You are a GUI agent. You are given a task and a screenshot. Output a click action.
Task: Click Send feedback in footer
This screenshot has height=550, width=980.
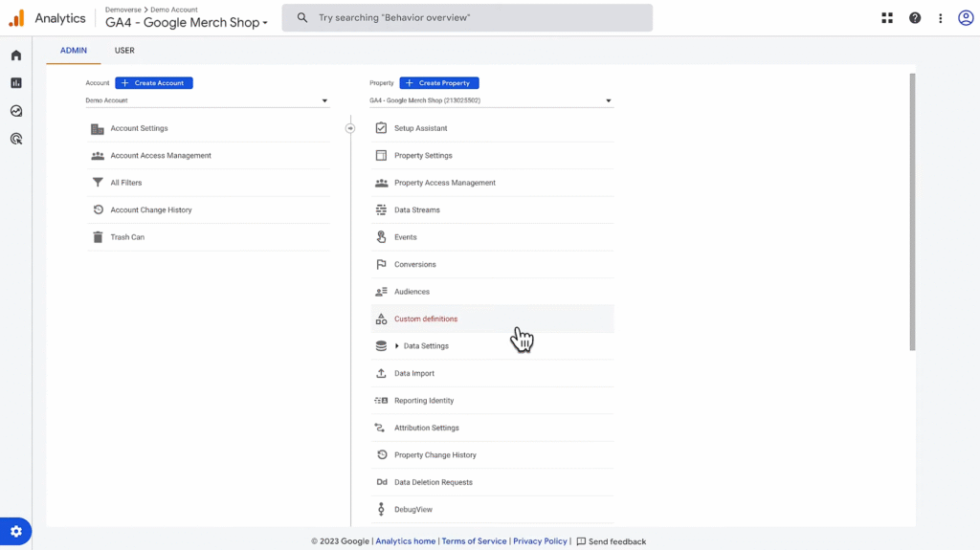point(612,541)
